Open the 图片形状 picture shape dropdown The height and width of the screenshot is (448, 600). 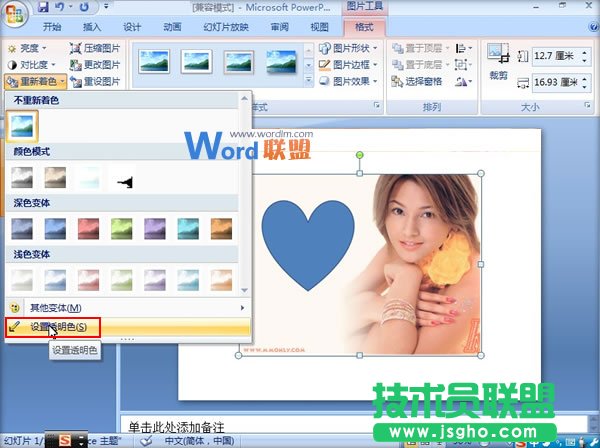point(348,48)
